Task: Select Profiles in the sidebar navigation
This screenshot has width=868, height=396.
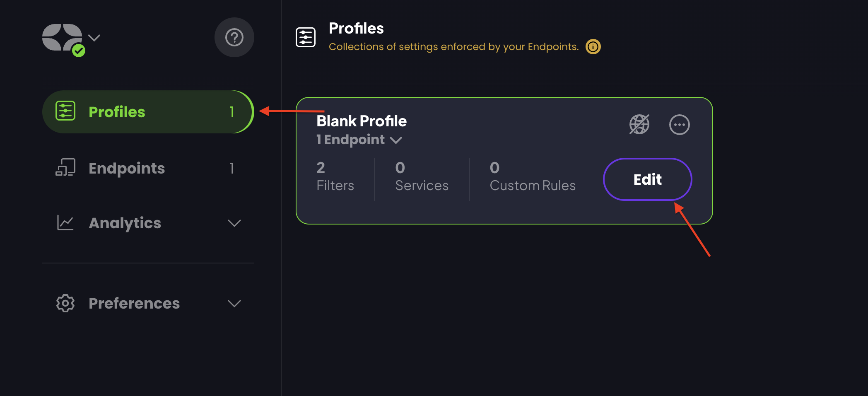Action: tap(117, 111)
